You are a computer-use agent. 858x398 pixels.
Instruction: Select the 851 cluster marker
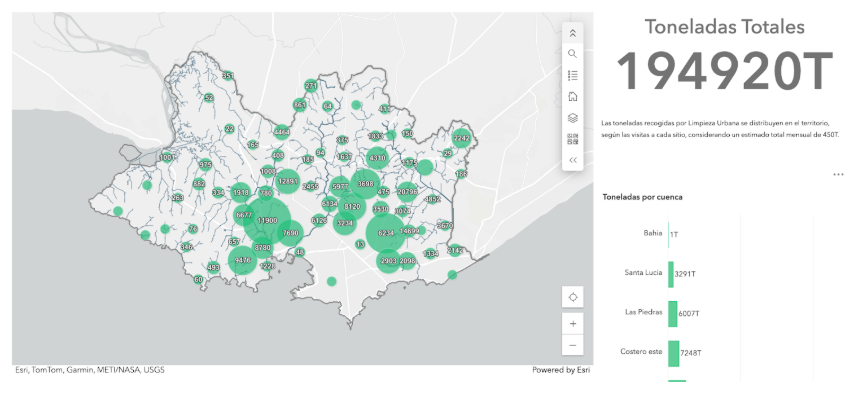[299, 105]
